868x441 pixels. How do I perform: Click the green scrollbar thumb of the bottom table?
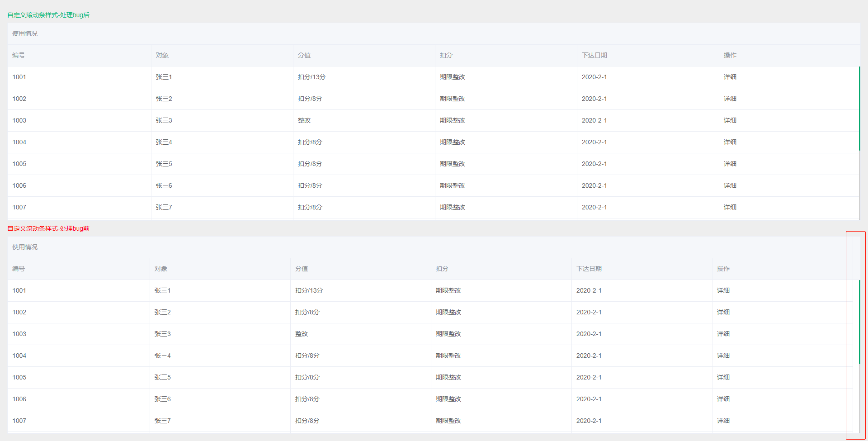point(859,321)
